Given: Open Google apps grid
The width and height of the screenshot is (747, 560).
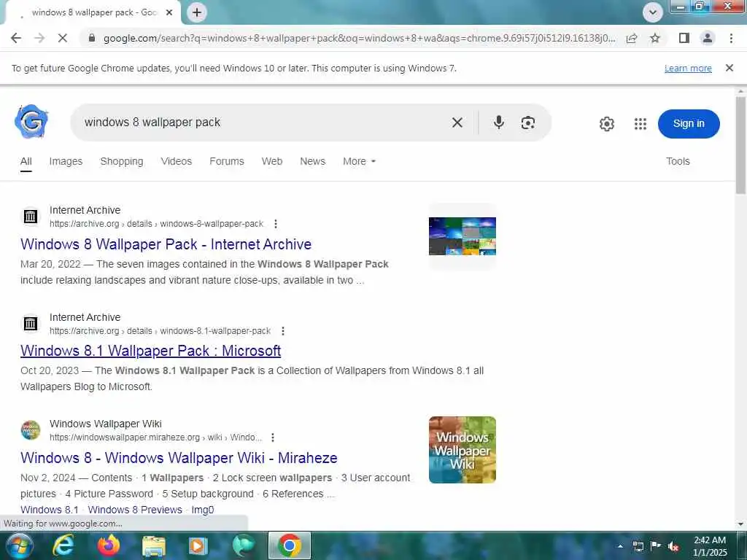Looking at the screenshot, I should 640,124.
